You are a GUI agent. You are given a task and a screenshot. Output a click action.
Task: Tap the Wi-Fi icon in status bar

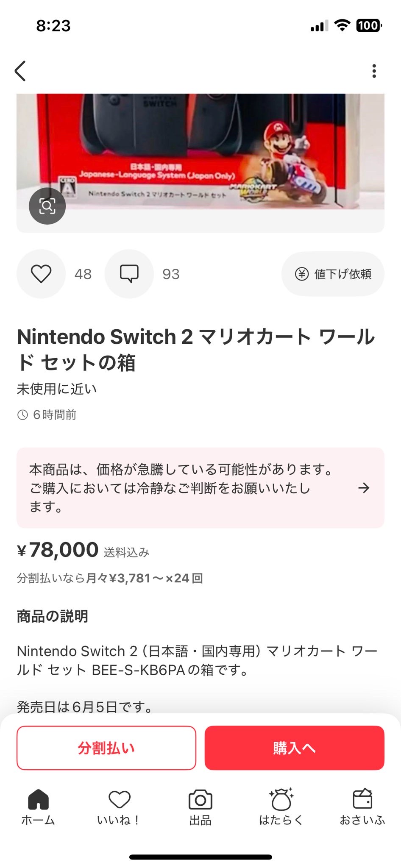tap(342, 25)
